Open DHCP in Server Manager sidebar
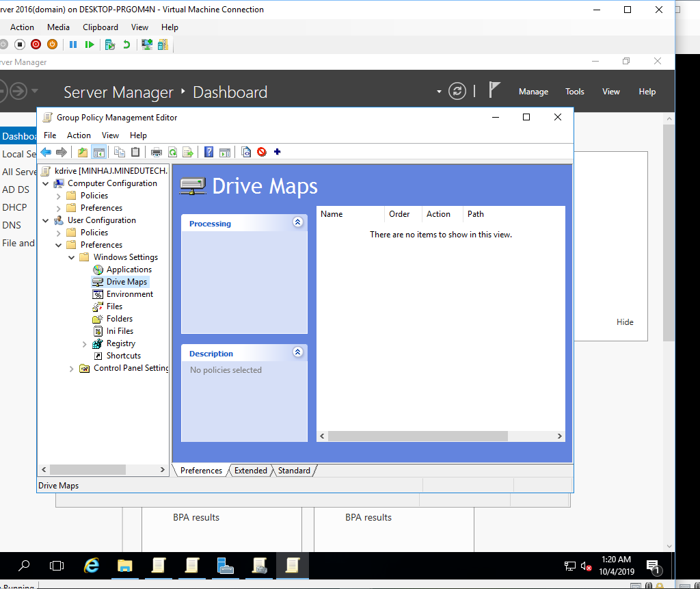700x589 pixels. point(14,207)
